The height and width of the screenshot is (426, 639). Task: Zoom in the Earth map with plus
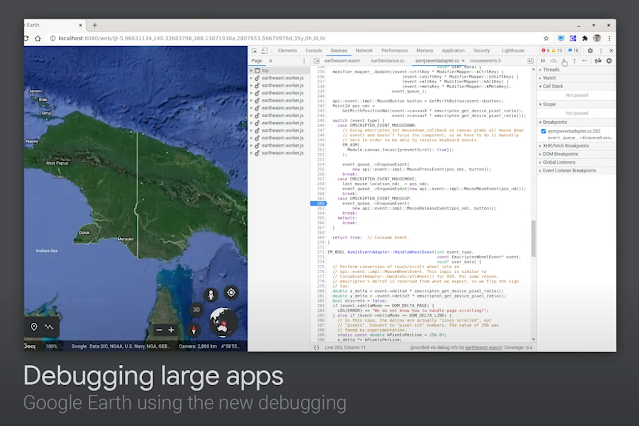(x=171, y=330)
